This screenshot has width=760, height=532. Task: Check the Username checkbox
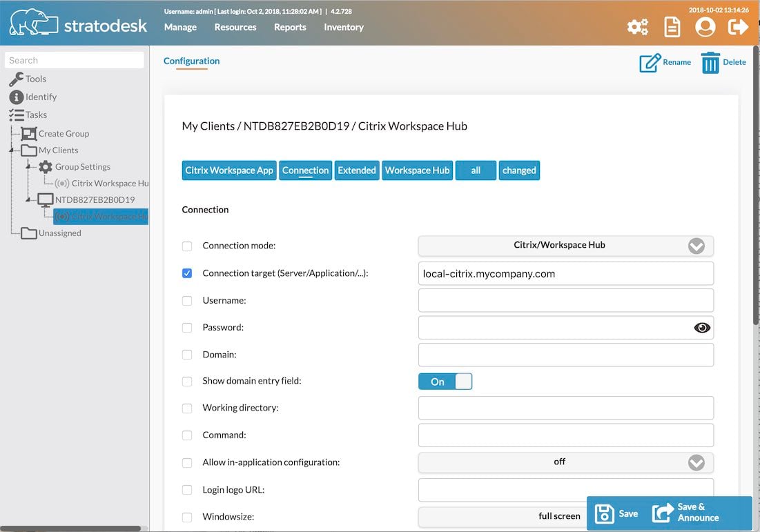click(x=187, y=301)
